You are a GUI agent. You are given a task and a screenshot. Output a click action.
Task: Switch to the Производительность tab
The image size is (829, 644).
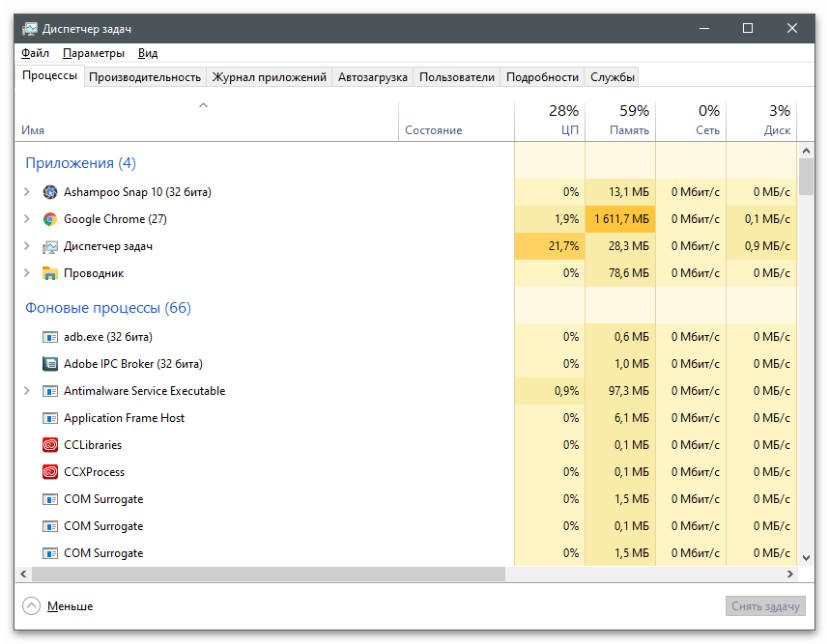pyautogui.click(x=145, y=77)
